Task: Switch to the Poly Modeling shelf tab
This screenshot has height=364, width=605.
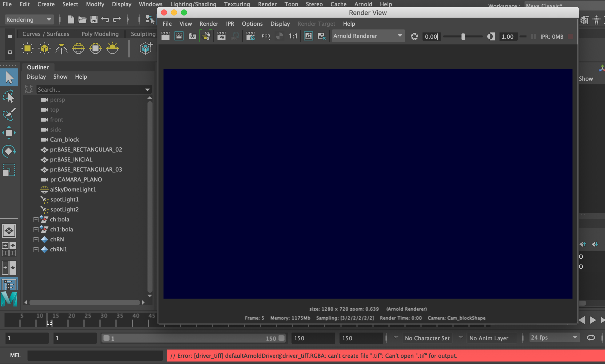Action: click(100, 34)
